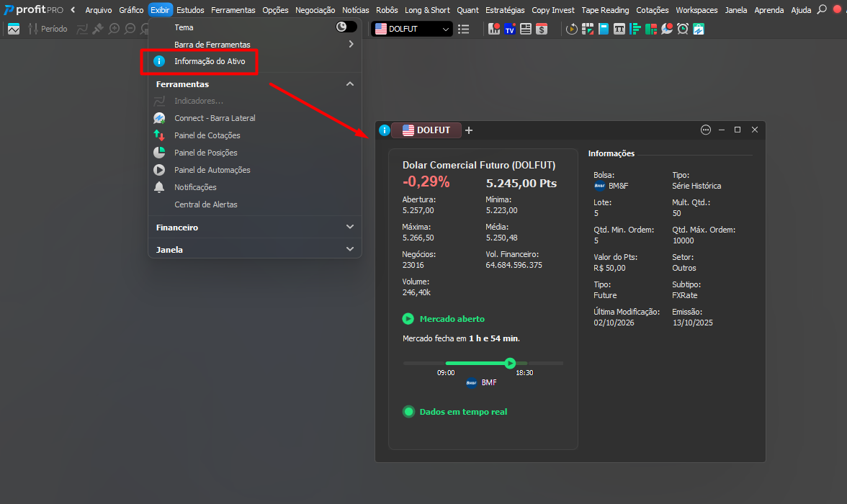Select Informação do Ativo menu entry
The image size is (847, 504).
point(254,61)
